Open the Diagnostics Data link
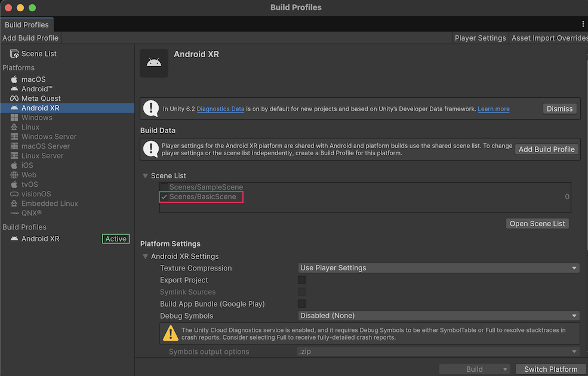 220,109
